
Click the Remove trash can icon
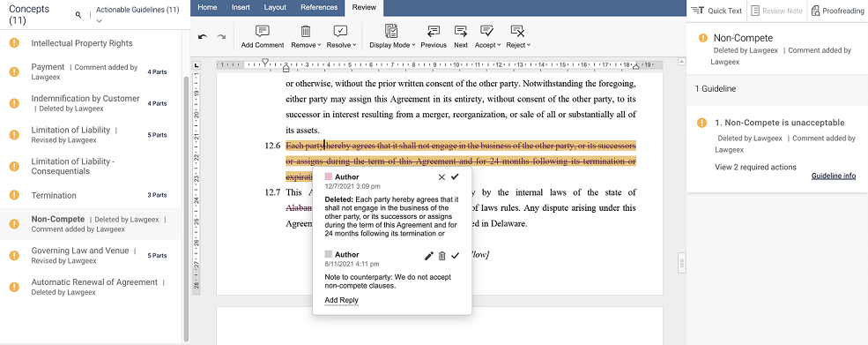pyautogui.click(x=305, y=31)
